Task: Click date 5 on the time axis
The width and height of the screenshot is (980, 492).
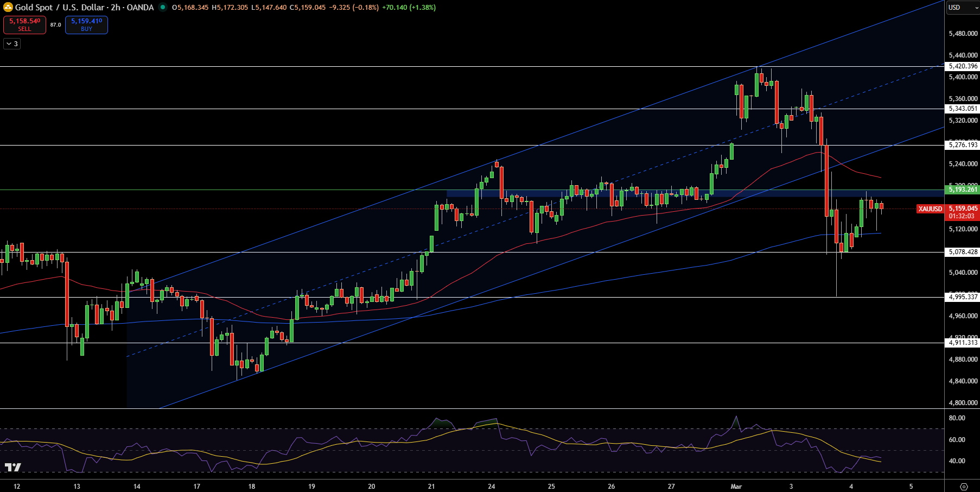Action: pyautogui.click(x=911, y=487)
